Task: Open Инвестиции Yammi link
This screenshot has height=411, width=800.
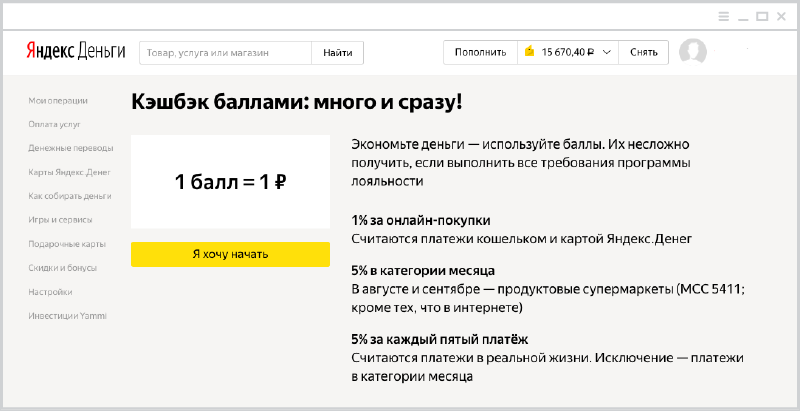Action: (67, 316)
